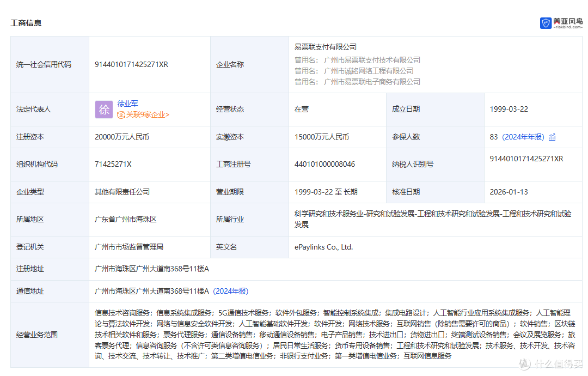This screenshot has height=376, width=588.
Task: Click the 核准日期 label cell
Action: (435, 192)
